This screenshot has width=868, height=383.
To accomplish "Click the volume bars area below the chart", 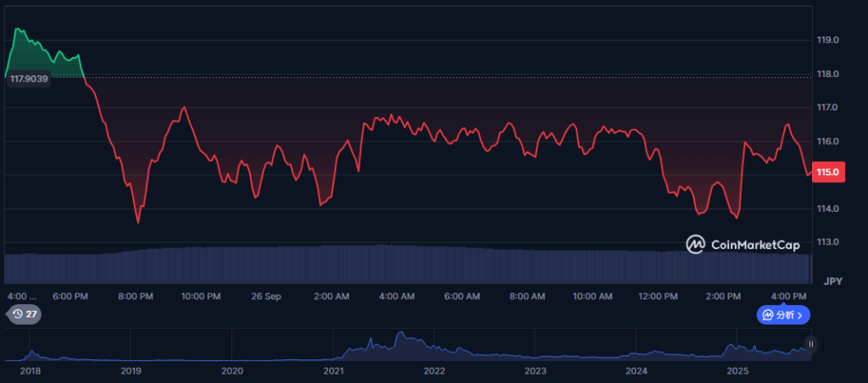I will click(x=407, y=264).
